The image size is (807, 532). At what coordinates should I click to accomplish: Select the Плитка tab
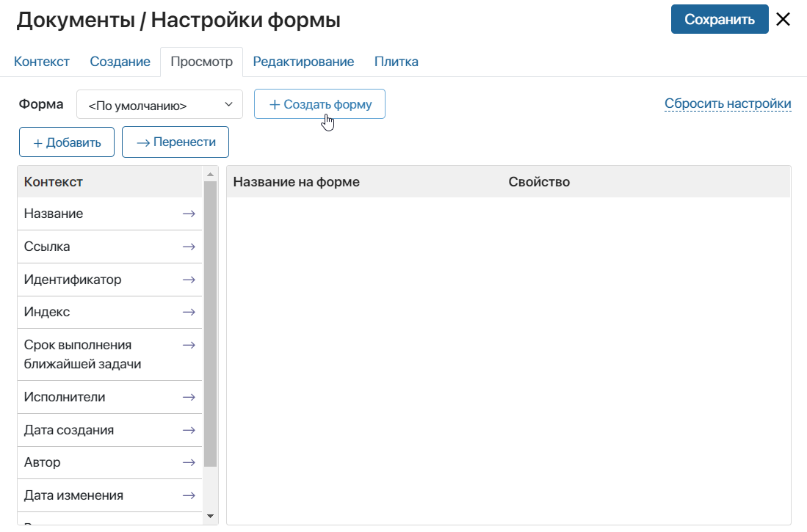pyautogui.click(x=397, y=62)
